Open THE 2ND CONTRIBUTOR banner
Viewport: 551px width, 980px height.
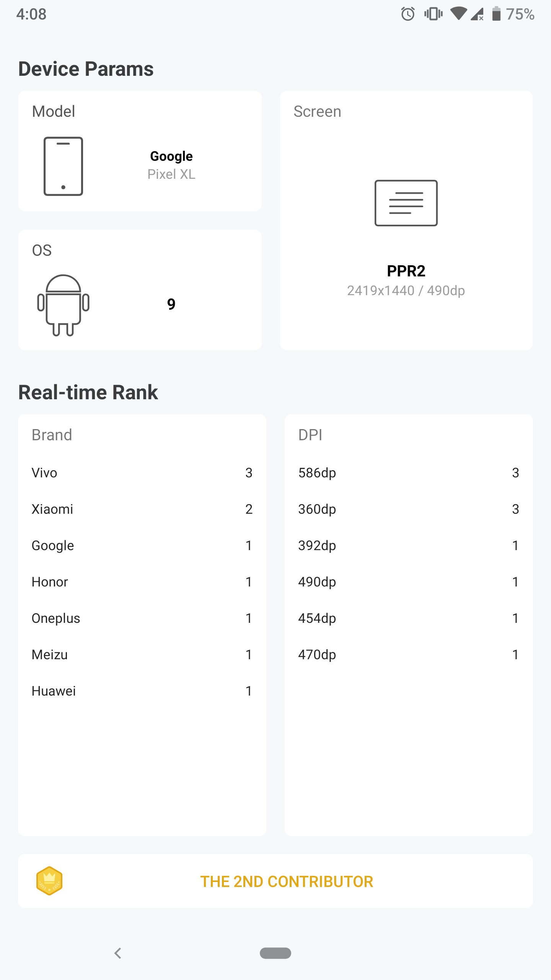tap(287, 881)
